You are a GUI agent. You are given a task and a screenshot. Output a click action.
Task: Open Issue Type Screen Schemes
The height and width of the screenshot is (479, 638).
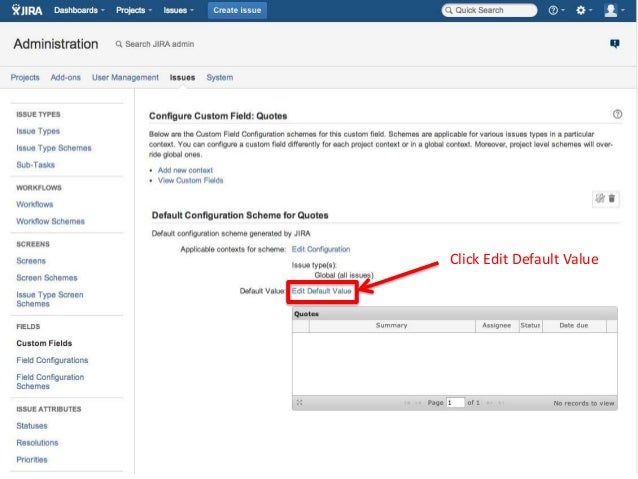pyautogui.click(x=50, y=299)
